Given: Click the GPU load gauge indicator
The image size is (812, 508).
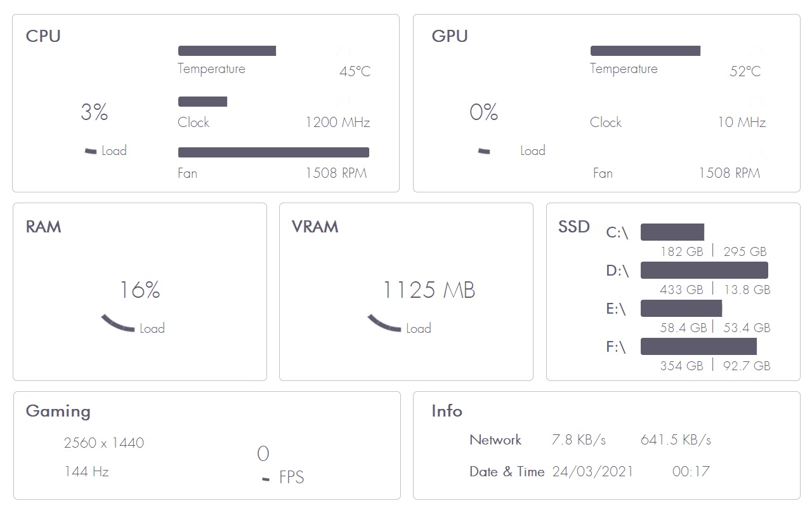Looking at the screenshot, I should 484,151.
